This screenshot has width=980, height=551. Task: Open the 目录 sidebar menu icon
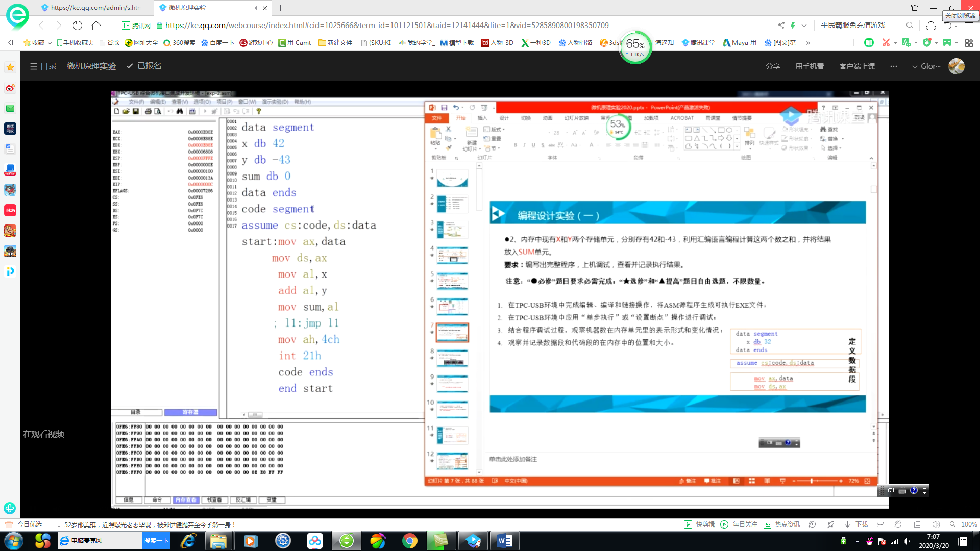[x=34, y=66]
